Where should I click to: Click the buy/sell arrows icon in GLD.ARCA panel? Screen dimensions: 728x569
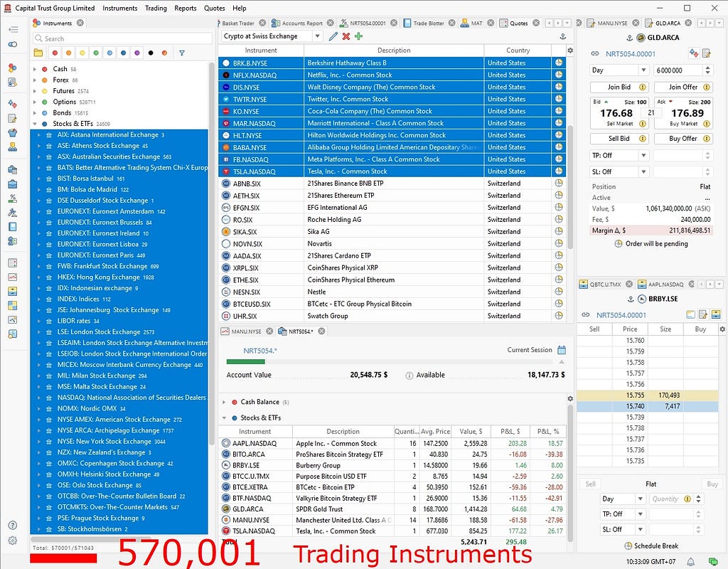694,53
